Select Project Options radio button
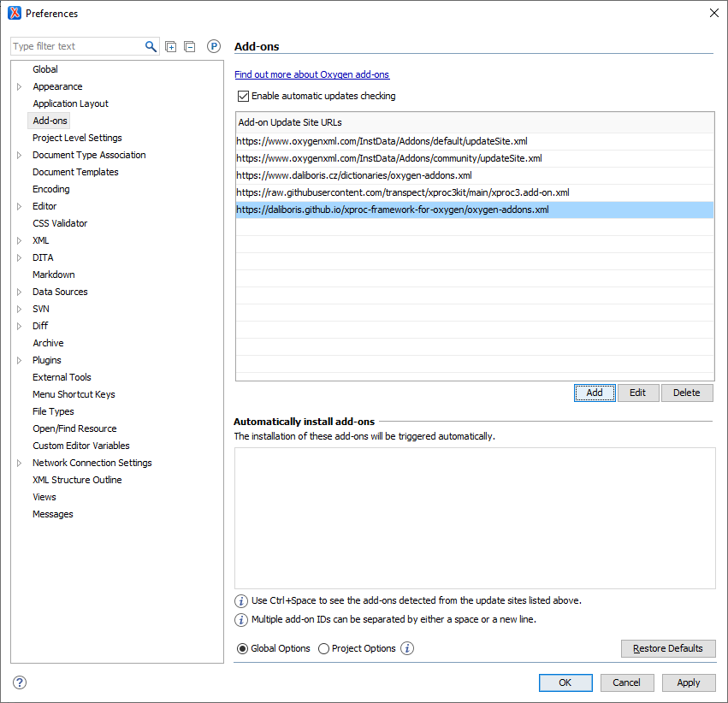Image resolution: width=728 pixels, height=703 pixels. point(323,648)
